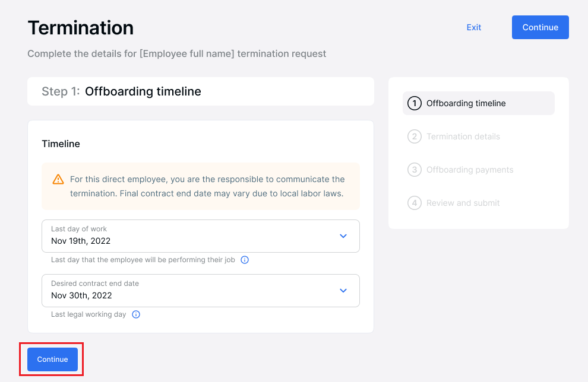This screenshot has width=588, height=382.
Task: Click Offboarding payments in the sidebar
Action: [470, 170]
